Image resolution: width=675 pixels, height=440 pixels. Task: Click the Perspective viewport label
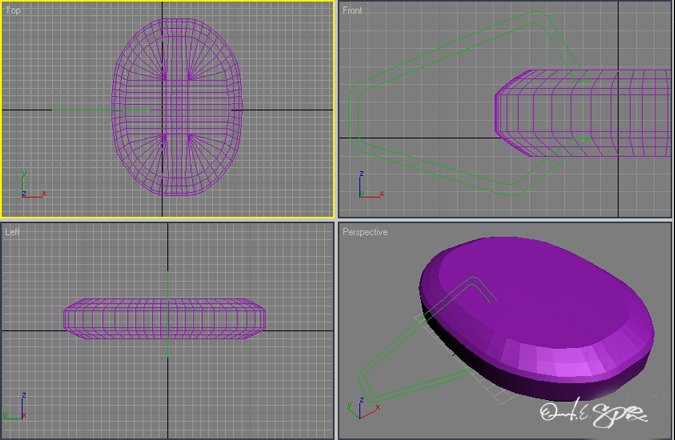point(365,232)
